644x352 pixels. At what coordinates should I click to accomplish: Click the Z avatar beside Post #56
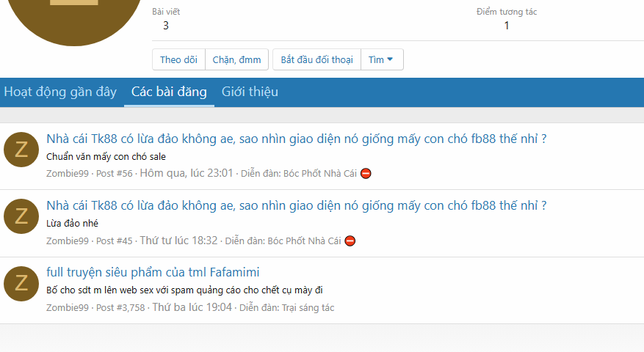(21, 150)
